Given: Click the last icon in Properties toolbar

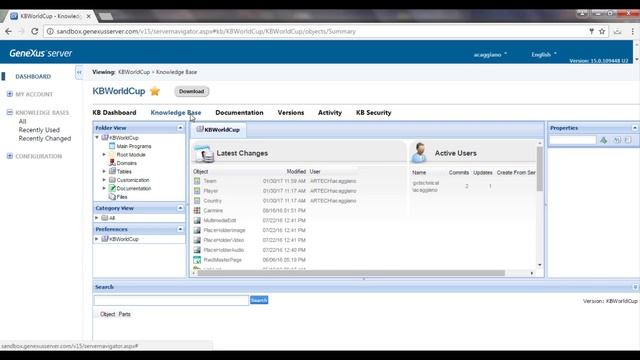Looking at the screenshot, I should click(627, 140).
